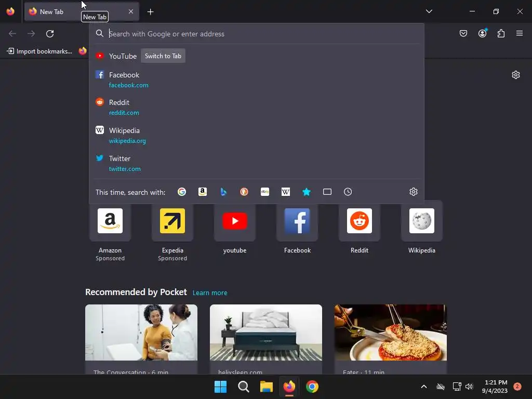The height and width of the screenshot is (399, 532).
Task: Reload the current page
Action: pyautogui.click(x=50, y=34)
